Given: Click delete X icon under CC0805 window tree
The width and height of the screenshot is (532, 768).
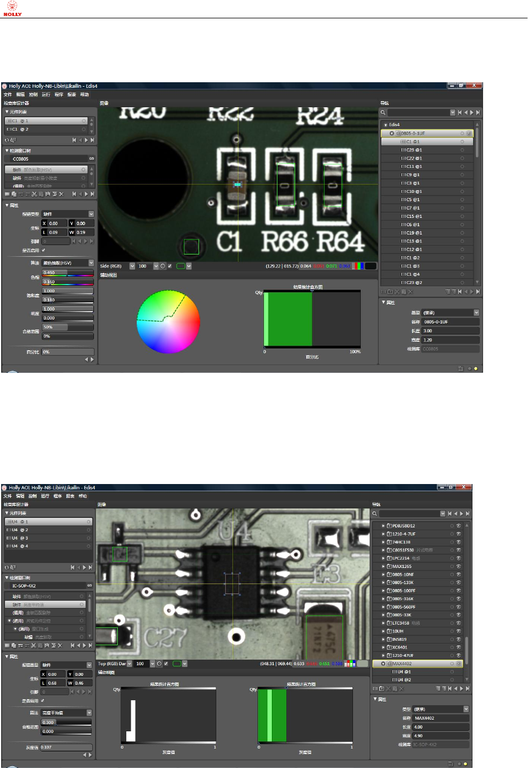Looking at the screenshot, I should coord(61,194).
